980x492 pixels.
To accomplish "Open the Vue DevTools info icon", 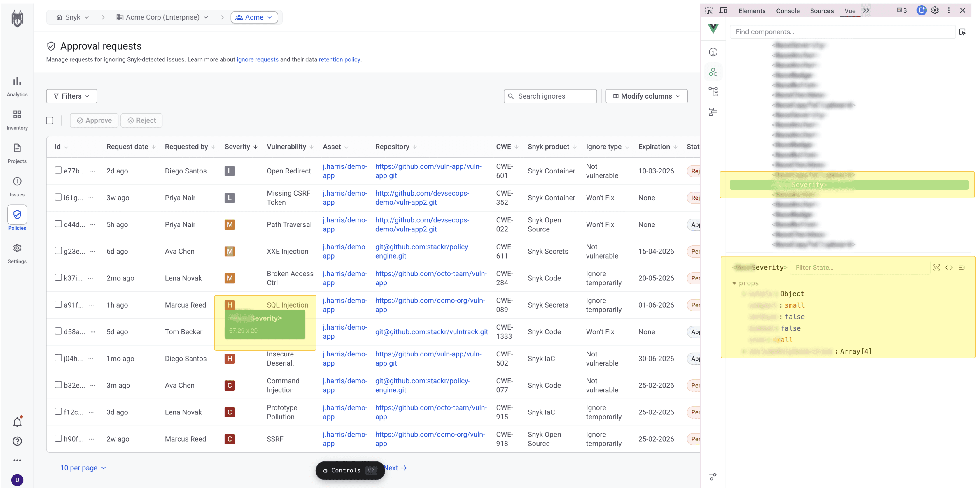I will coord(713,52).
